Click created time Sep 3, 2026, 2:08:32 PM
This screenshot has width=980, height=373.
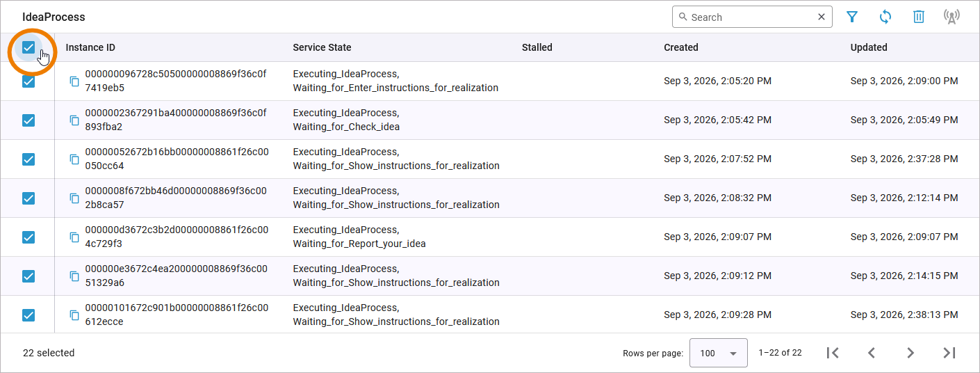pyautogui.click(x=717, y=198)
